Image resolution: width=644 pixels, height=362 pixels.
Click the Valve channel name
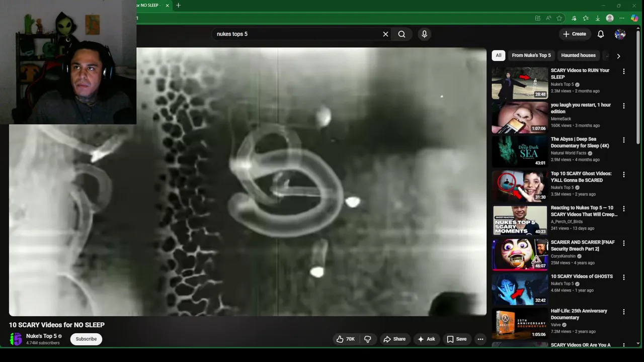coord(556,325)
